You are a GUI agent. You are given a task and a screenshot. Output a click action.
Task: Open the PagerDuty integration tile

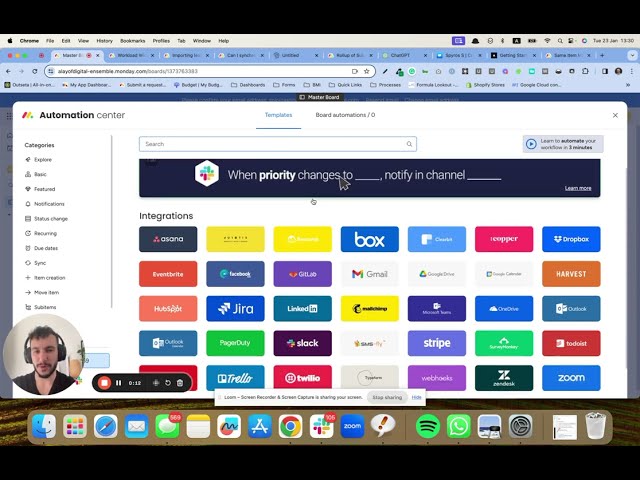[x=235, y=343]
